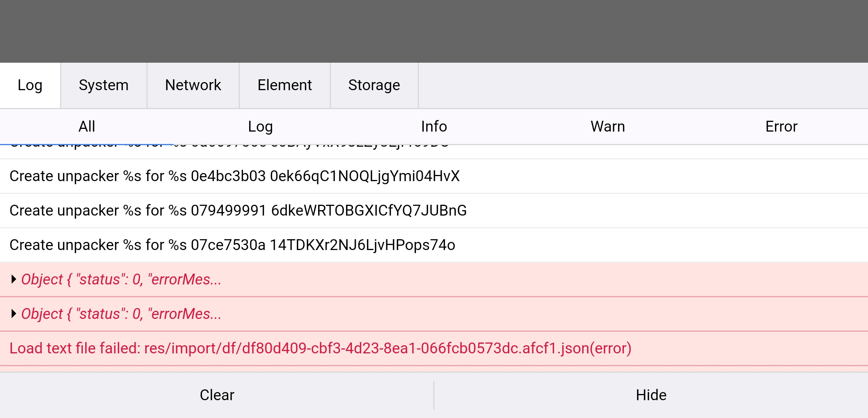Hide the console panel with Hide button
868x418 pixels.
pos(651,395)
